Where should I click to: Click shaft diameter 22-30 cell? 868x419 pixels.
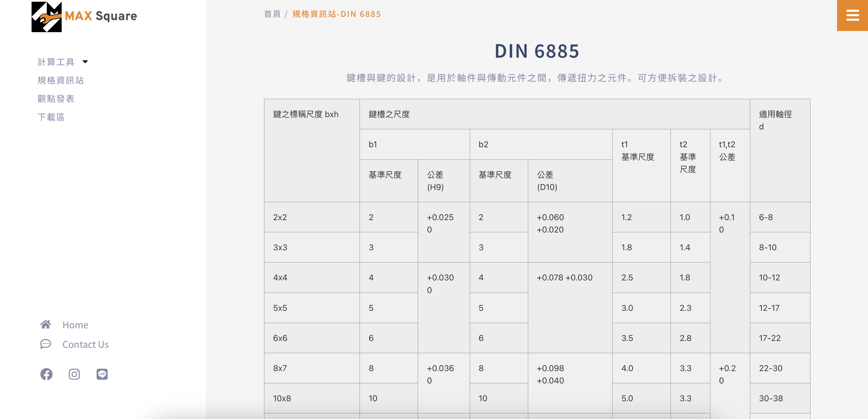pos(780,368)
